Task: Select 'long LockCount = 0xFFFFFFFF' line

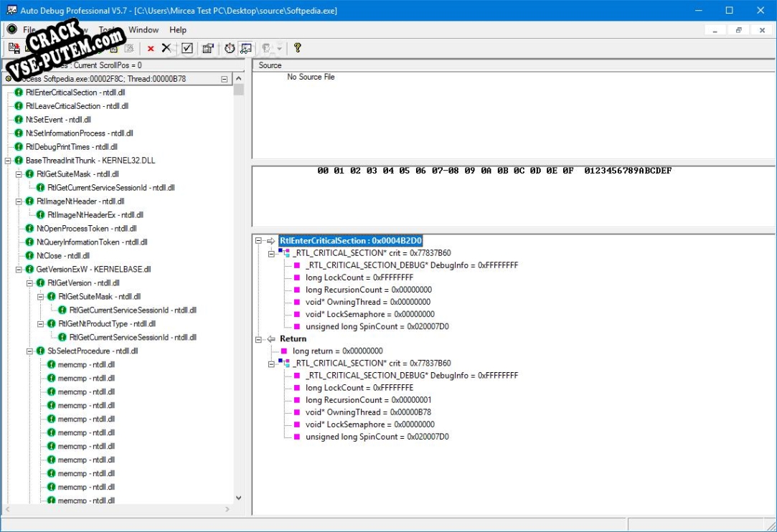Action: 359,277
